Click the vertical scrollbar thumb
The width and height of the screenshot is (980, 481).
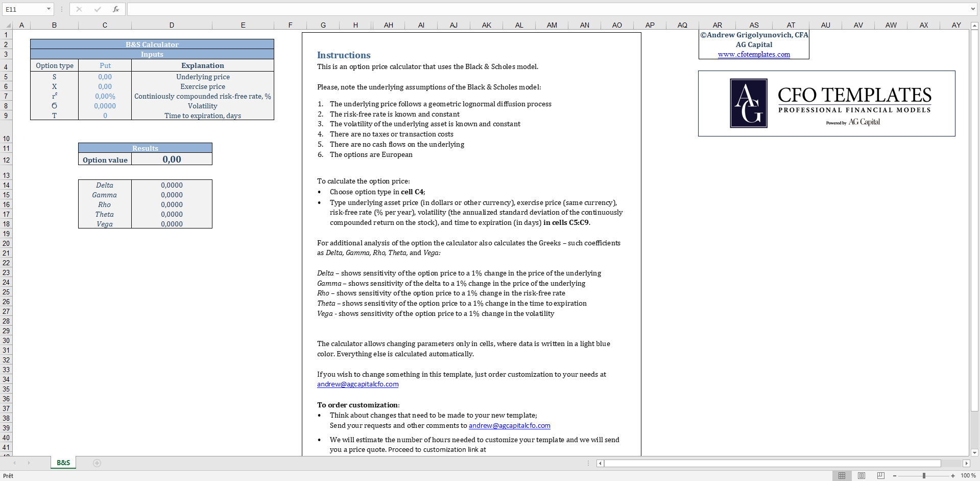coord(975,220)
